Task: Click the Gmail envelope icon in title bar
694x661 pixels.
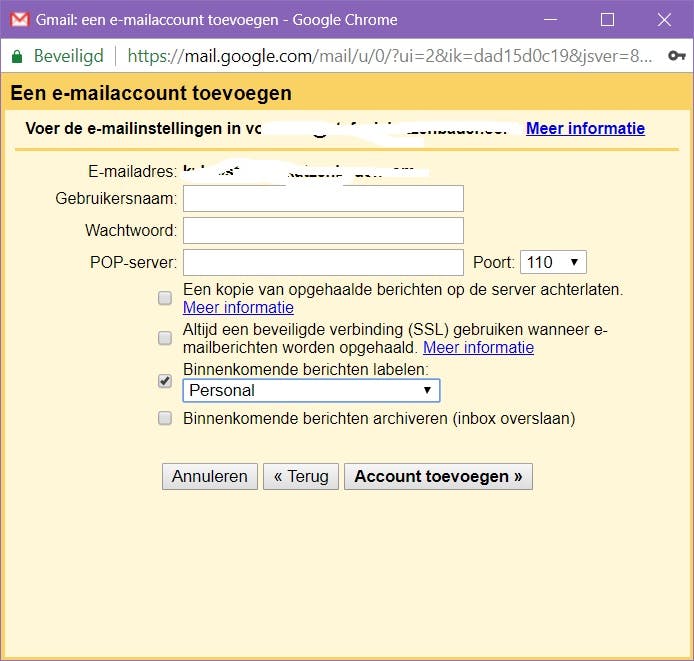Action: pos(19,19)
